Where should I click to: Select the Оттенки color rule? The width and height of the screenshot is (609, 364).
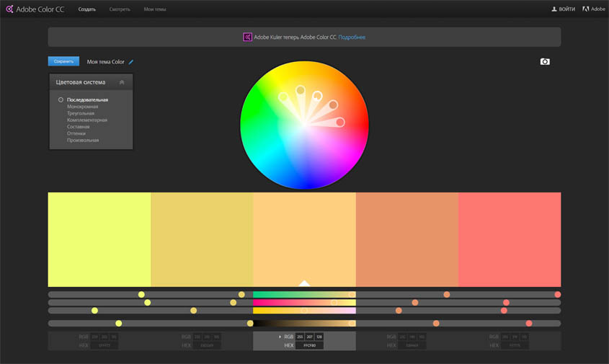click(x=76, y=133)
